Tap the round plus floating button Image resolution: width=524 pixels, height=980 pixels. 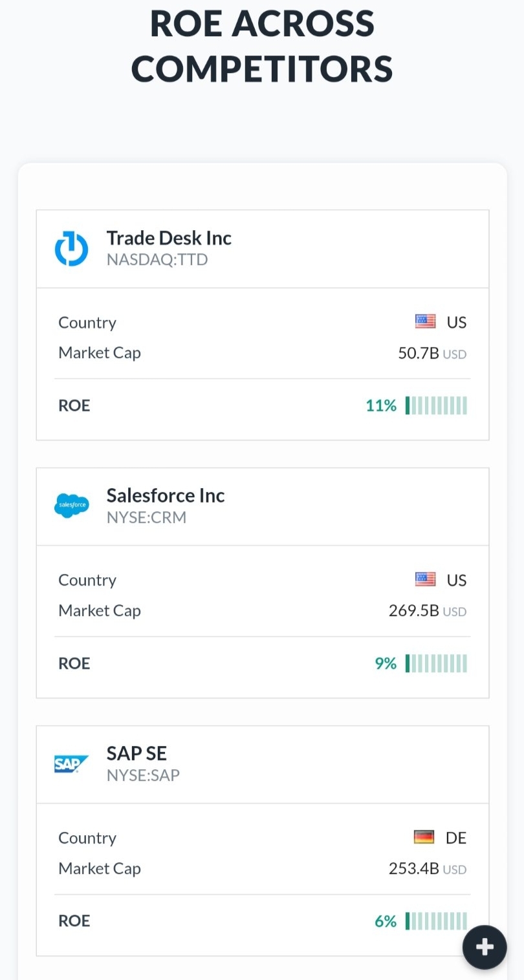(485, 947)
